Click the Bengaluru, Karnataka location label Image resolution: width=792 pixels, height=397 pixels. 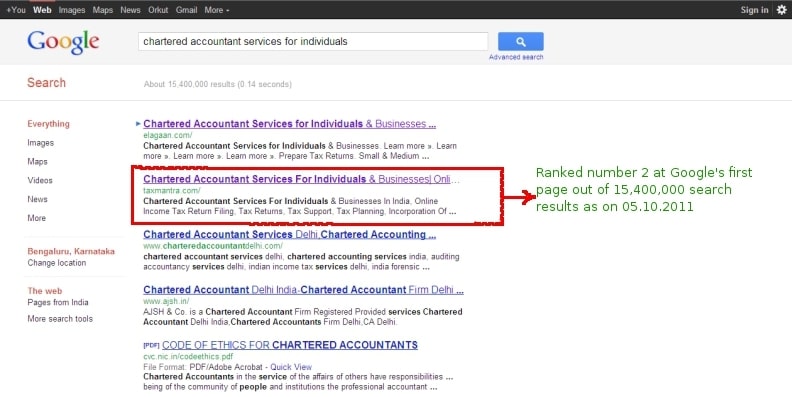(x=71, y=252)
